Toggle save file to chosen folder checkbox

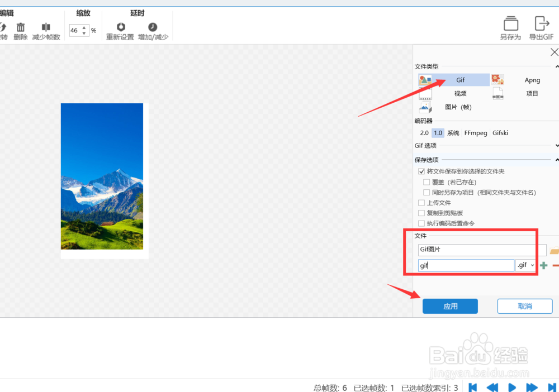421,171
